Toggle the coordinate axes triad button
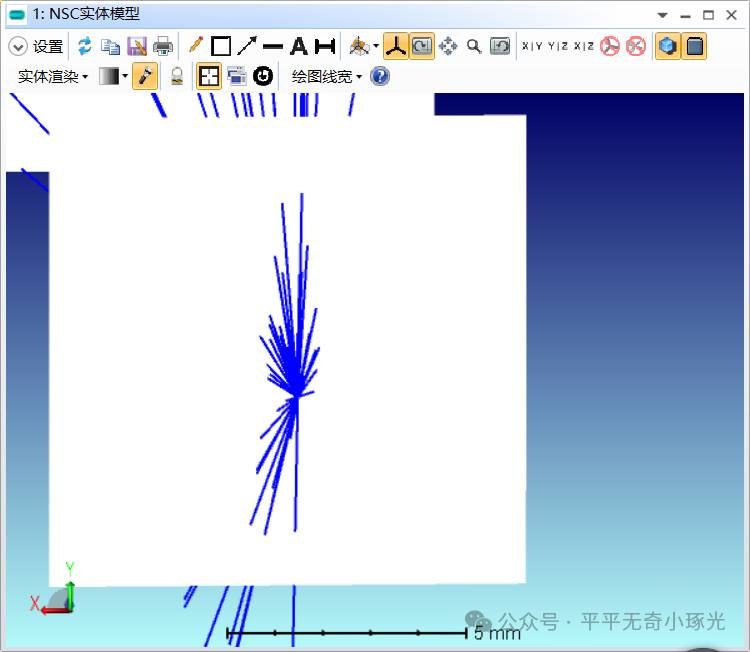The width and height of the screenshot is (750, 652). (396, 46)
